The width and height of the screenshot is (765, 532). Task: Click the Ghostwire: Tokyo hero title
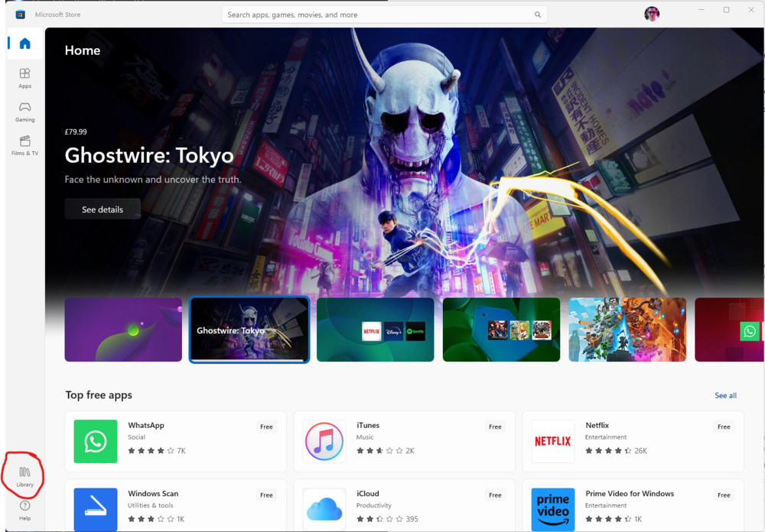pos(149,156)
